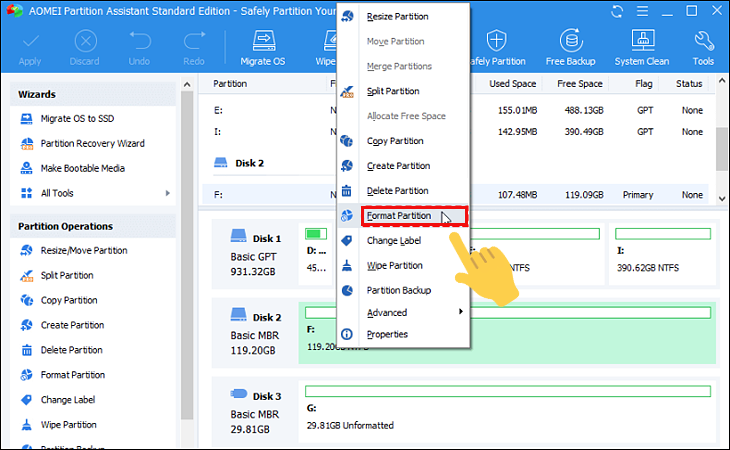This screenshot has width=730, height=450.
Task: Click the Disk 1 drive icon
Action: pos(238,236)
